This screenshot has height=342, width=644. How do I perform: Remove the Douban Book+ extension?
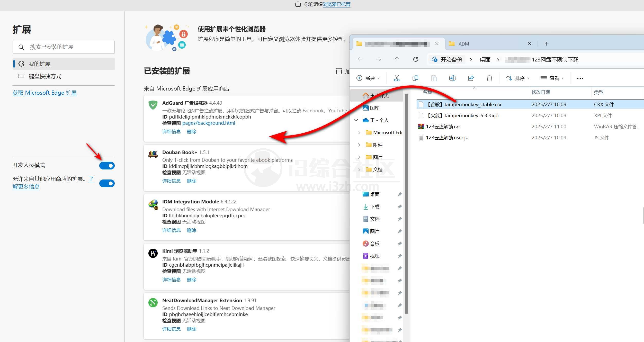click(x=192, y=181)
